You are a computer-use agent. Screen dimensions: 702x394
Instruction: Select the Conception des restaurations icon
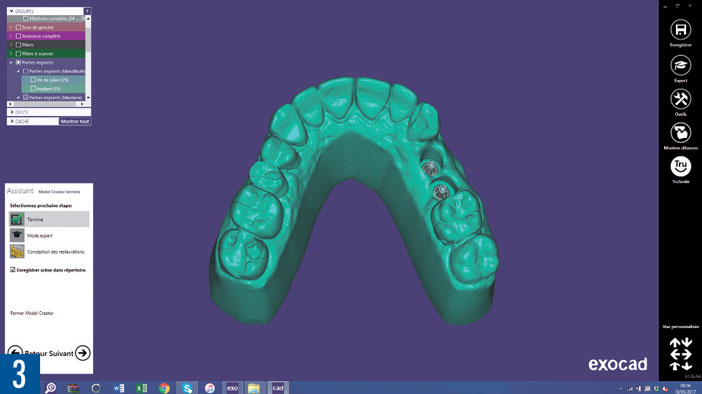tap(17, 251)
